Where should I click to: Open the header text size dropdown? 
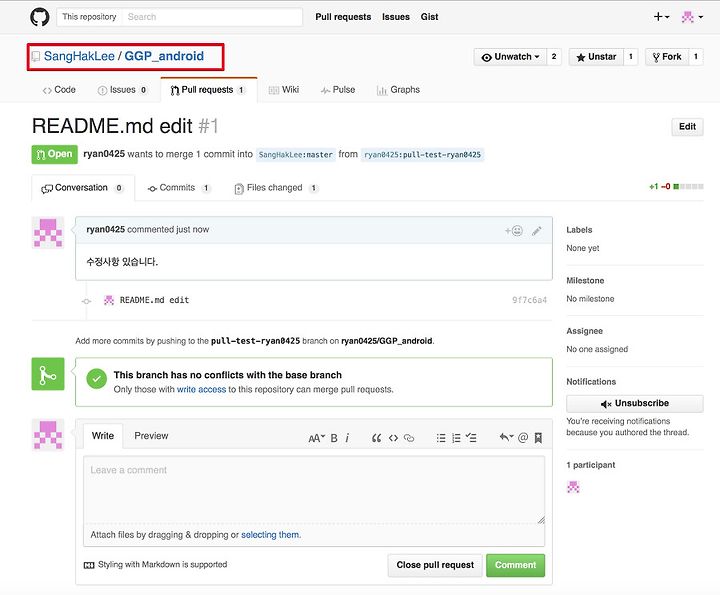point(316,438)
